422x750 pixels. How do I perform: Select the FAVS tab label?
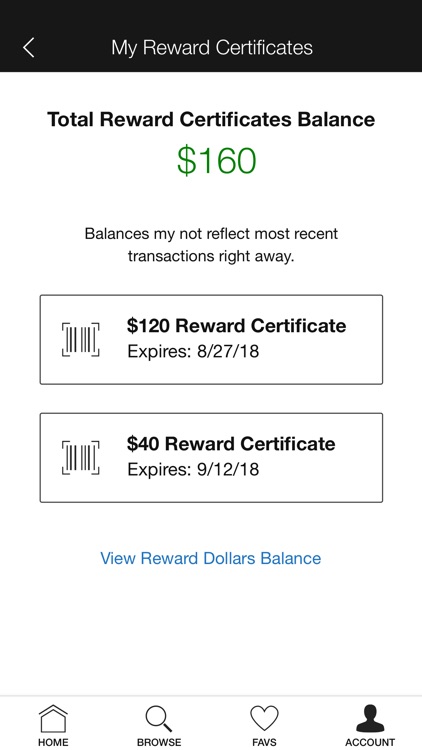click(264, 742)
